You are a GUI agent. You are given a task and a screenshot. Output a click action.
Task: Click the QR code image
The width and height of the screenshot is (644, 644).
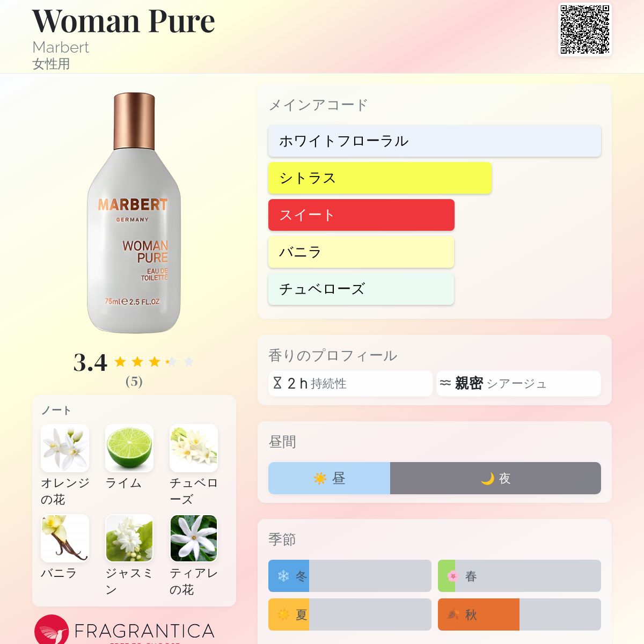coord(585,29)
